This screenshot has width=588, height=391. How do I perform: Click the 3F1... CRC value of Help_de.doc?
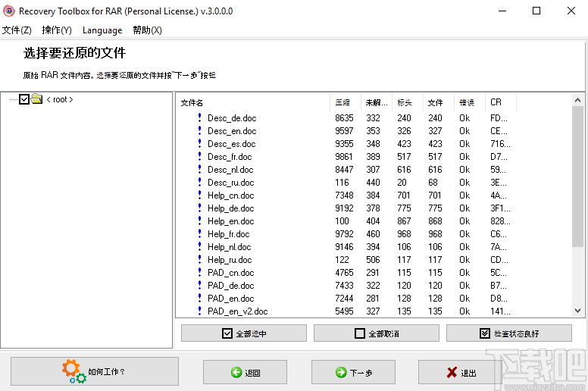click(x=500, y=208)
